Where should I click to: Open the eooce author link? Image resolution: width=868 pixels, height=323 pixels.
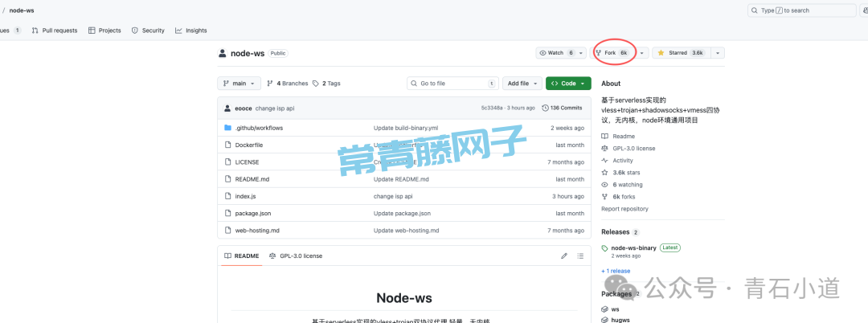pos(244,108)
